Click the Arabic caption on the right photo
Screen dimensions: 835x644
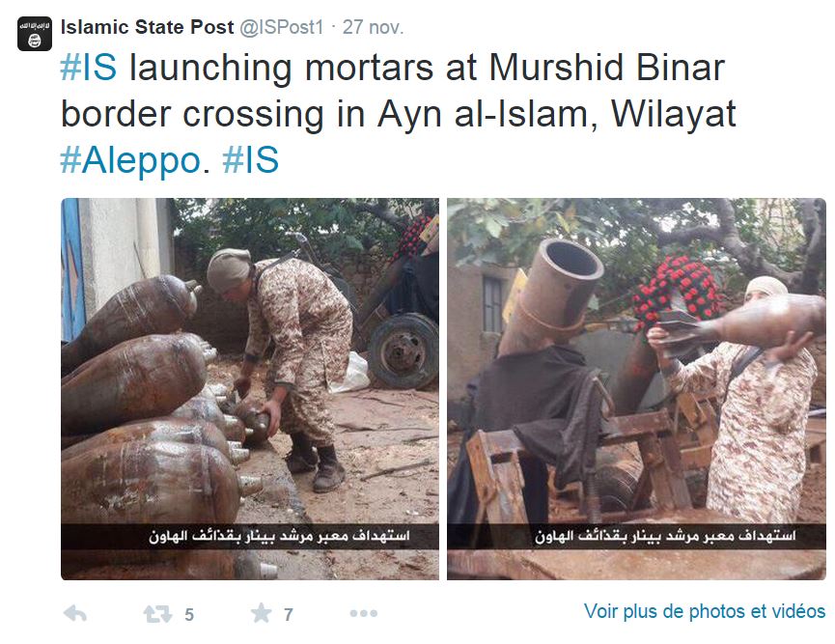[665, 536]
